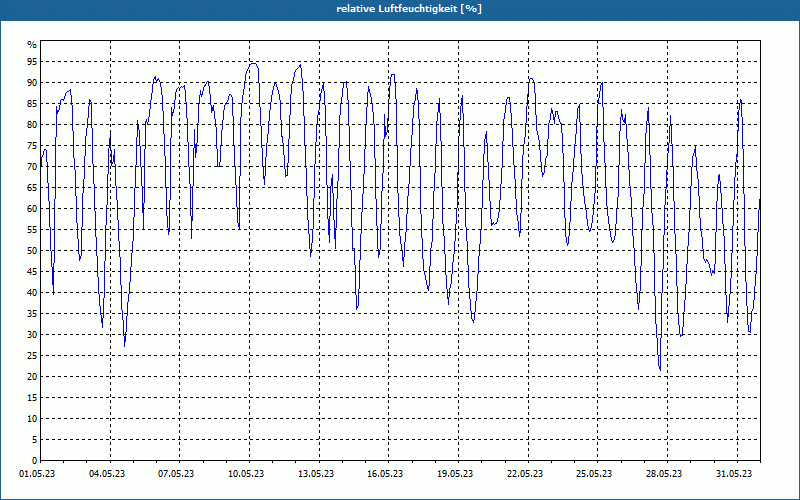Click the y-axis value 80
The height and width of the screenshot is (500, 800).
click(32, 124)
